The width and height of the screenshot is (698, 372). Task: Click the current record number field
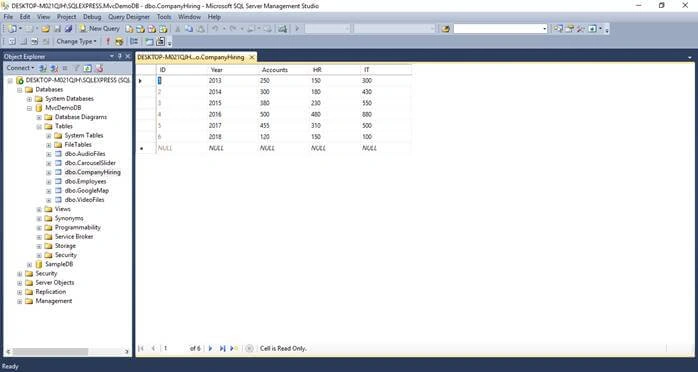click(x=174, y=348)
